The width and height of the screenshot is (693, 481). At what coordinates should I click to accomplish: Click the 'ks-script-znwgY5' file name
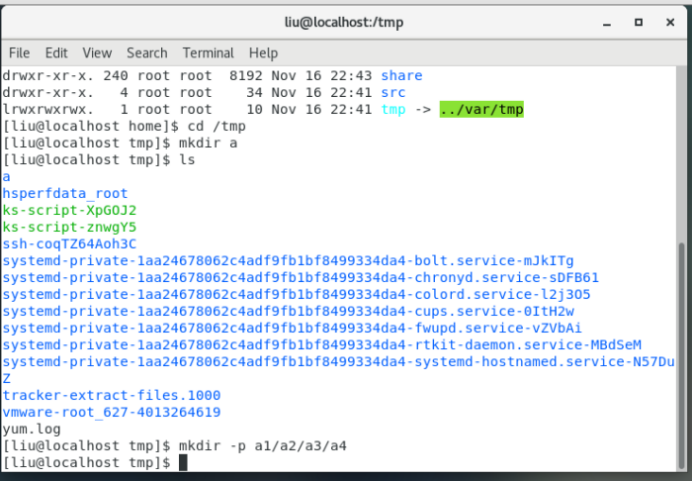(x=69, y=227)
